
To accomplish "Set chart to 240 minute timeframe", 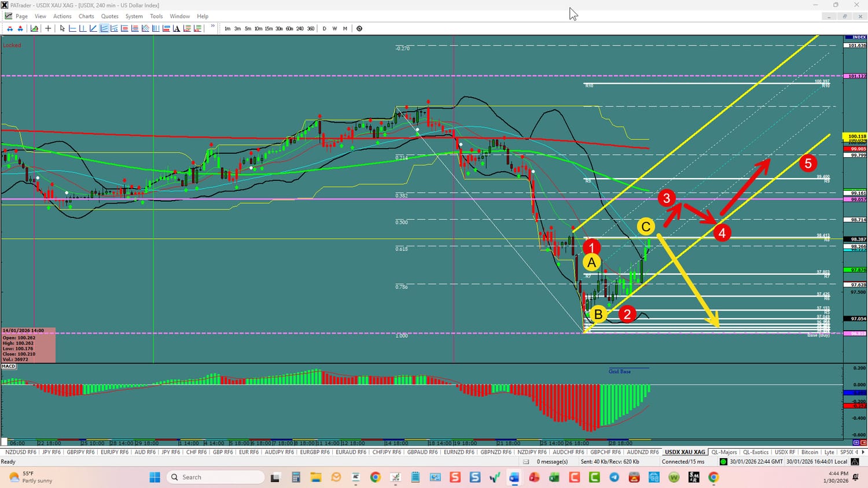I will (300, 28).
